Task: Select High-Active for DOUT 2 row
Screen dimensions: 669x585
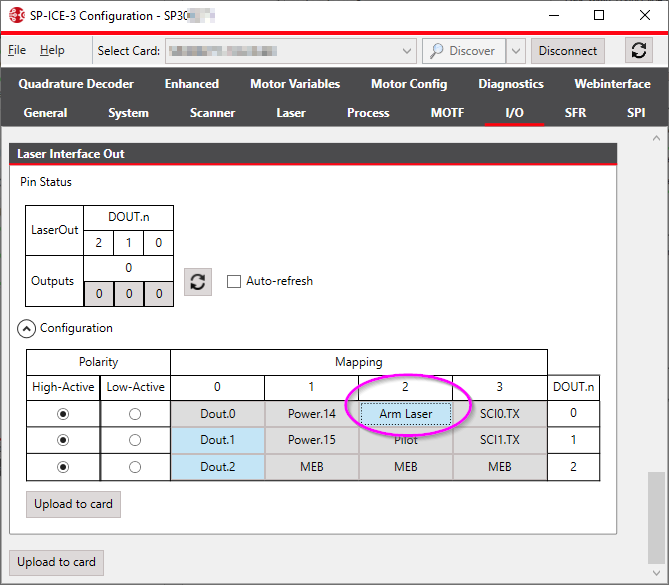Action: tap(63, 467)
